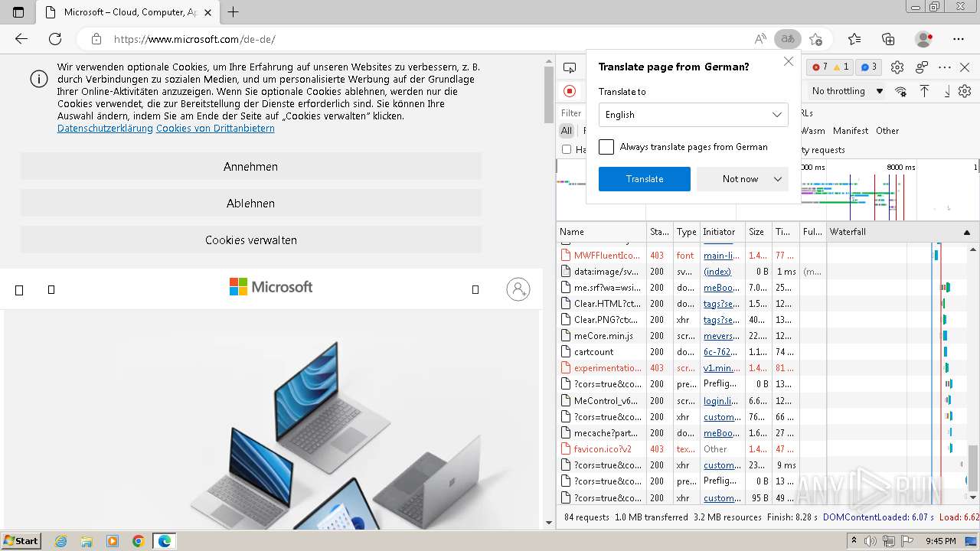Image resolution: width=980 pixels, height=551 pixels.
Task: Click the Read aloud icon in the address bar
Action: tap(760, 39)
